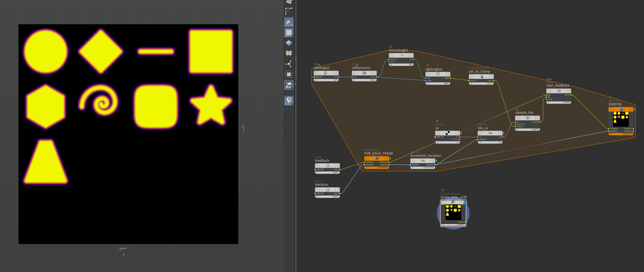Toggle the lock icon above sdfshape1 node
Image resolution: width=644 pixels, height=272 pixels.
[319, 64]
